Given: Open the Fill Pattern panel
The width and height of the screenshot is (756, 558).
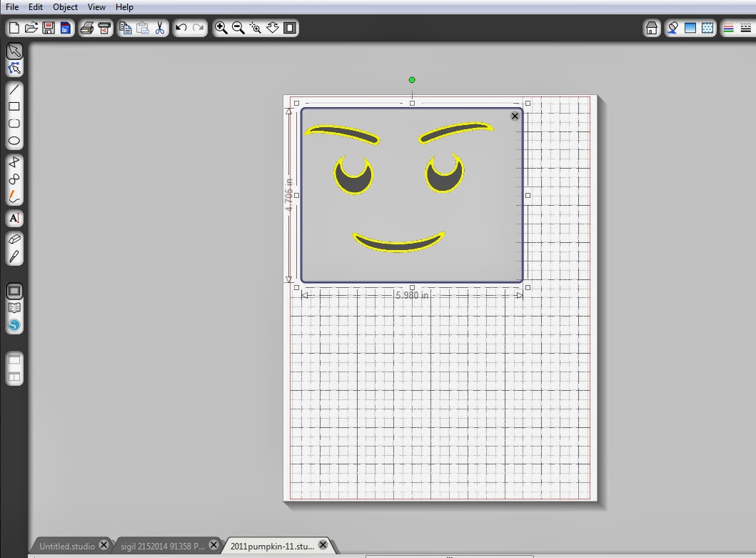Looking at the screenshot, I should (707, 28).
